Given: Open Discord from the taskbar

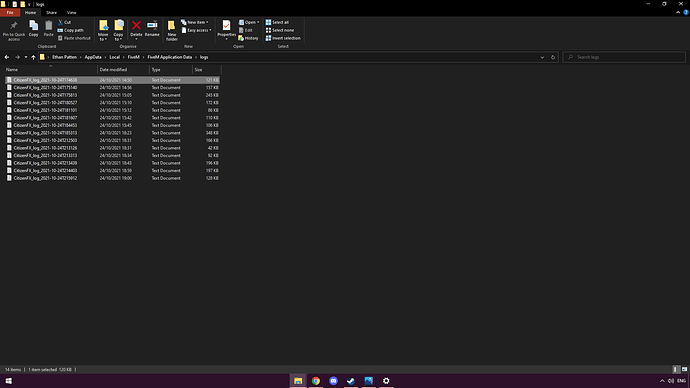Looking at the screenshot, I should pyautogui.click(x=333, y=381).
